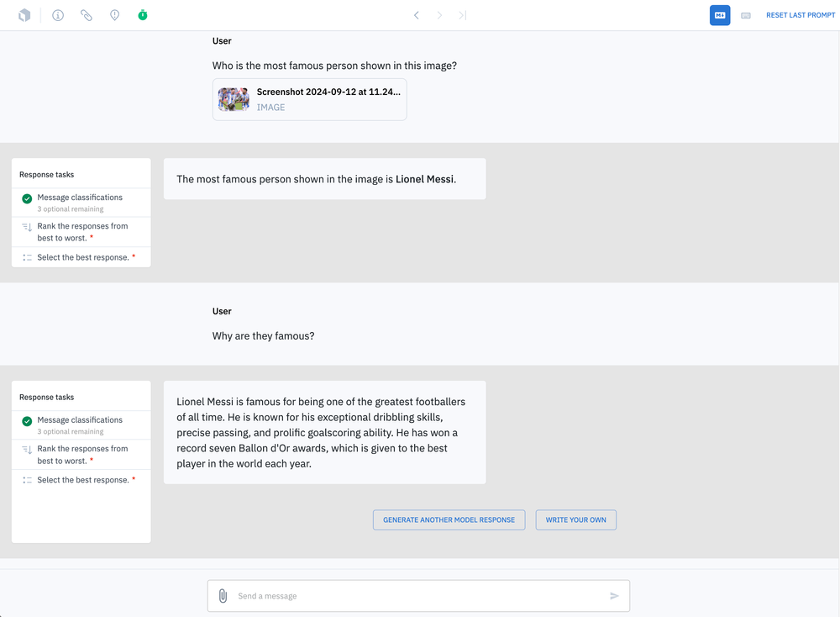The height and width of the screenshot is (617, 840).
Task: Click the previous prompt chevron
Action: (416, 14)
